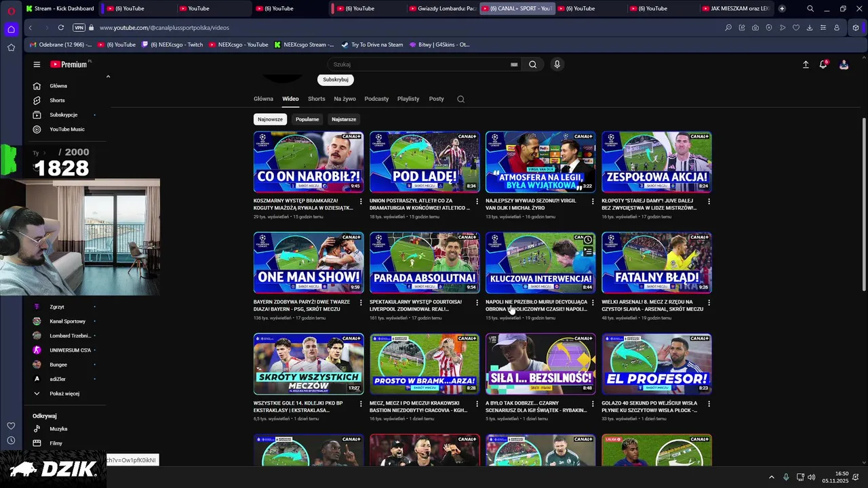
Task: Open the ad blocker shield icon
Action: (769, 28)
